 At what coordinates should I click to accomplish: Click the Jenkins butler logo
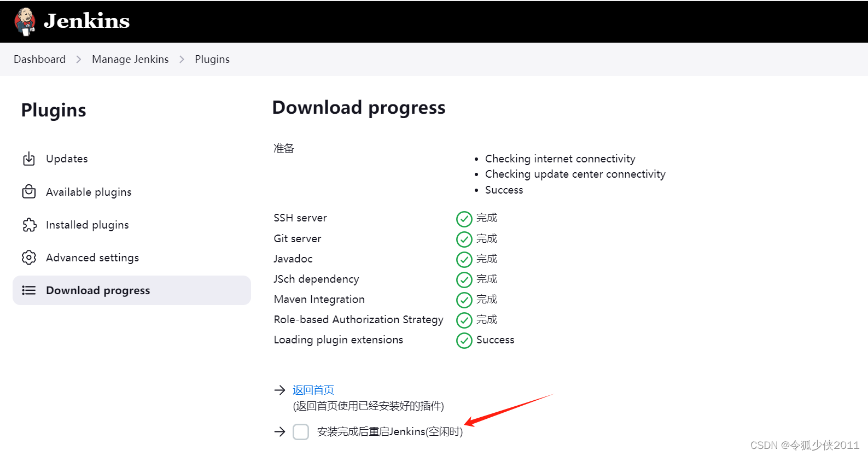pyautogui.click(x=25, y=21)
